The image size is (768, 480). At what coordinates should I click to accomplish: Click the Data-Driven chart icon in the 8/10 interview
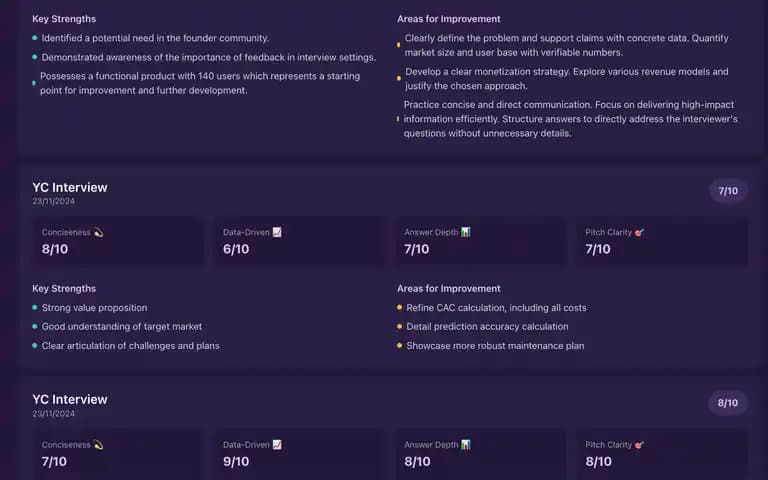pyautogui.click(x=277, y=445)
